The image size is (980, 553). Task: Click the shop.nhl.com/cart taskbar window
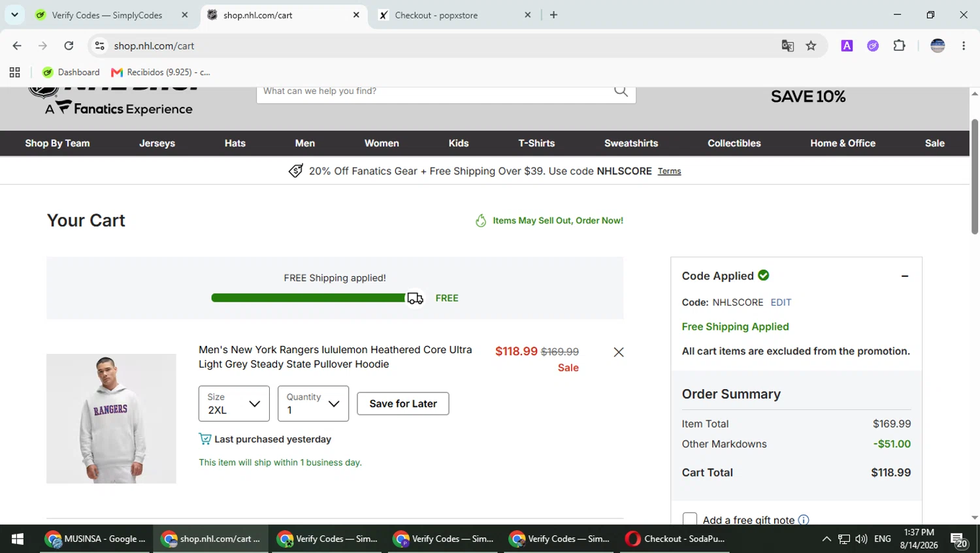(211, 539)
